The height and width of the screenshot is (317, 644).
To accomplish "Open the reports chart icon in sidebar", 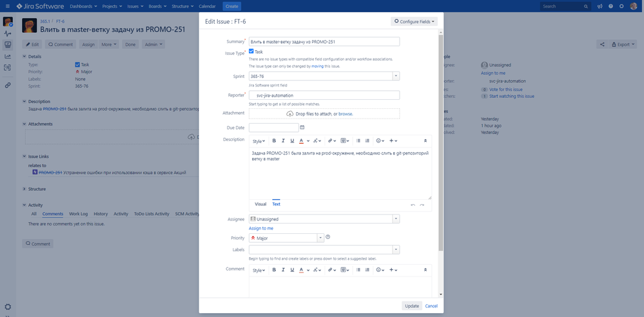I will click(x=8, y=56).
